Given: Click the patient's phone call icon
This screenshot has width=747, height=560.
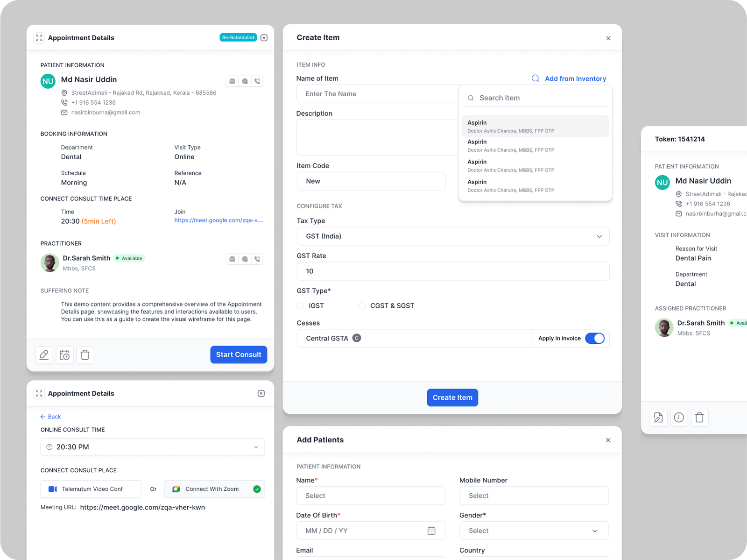Looking at the screenshot, I should coord(257,81).
